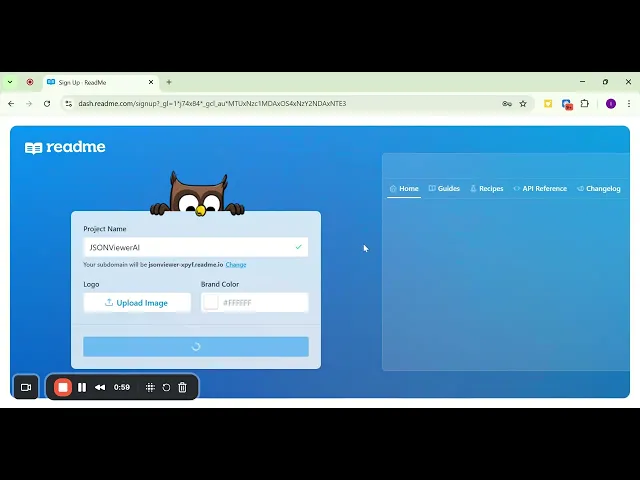Click the Upload Image button
Image resolution: width=640 pixels, height=480 pixels.
click(137, 303)
